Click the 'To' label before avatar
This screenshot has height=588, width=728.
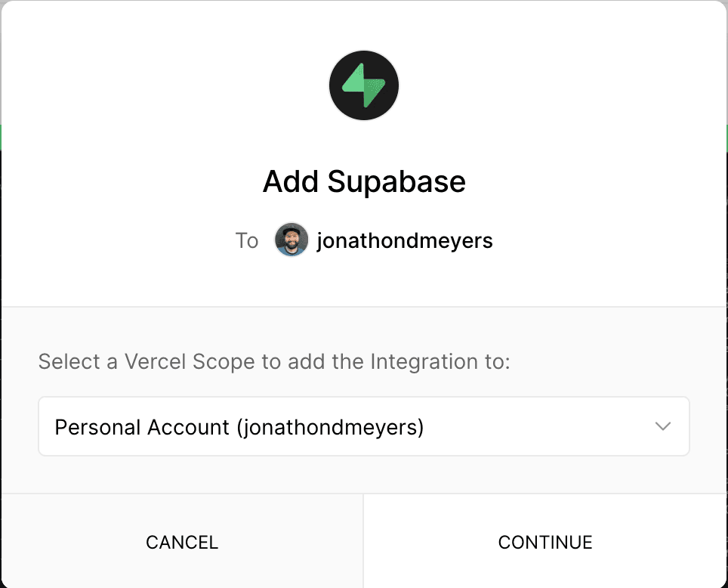246,241
